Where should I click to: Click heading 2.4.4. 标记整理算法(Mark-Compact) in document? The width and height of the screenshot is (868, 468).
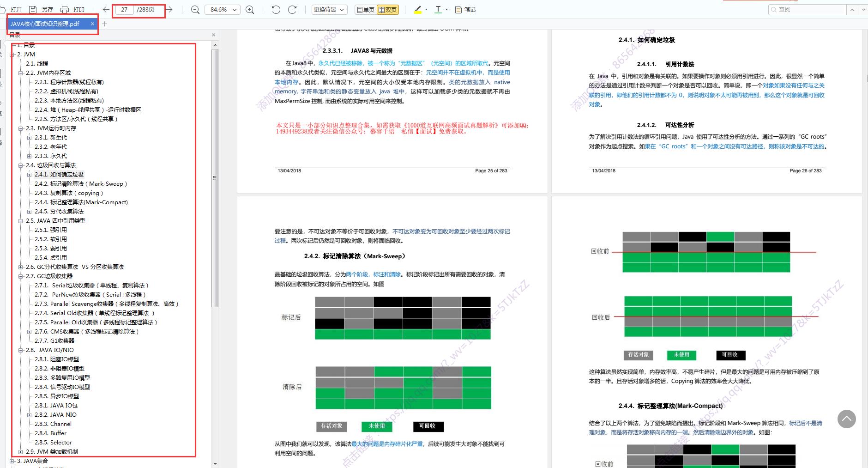tap(670, 406)
